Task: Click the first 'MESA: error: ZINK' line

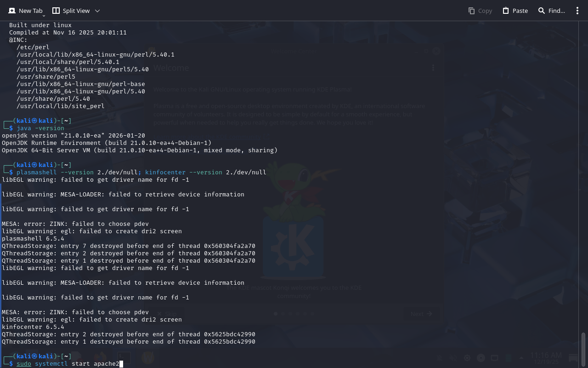Action: pyautogui.click(x=75, y=224)
